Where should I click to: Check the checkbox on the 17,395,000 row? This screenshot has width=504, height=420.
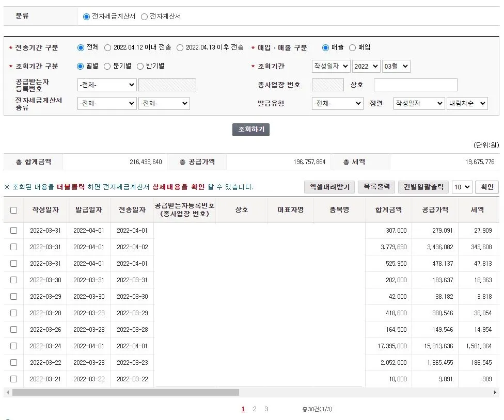click(x=13, y=346)
